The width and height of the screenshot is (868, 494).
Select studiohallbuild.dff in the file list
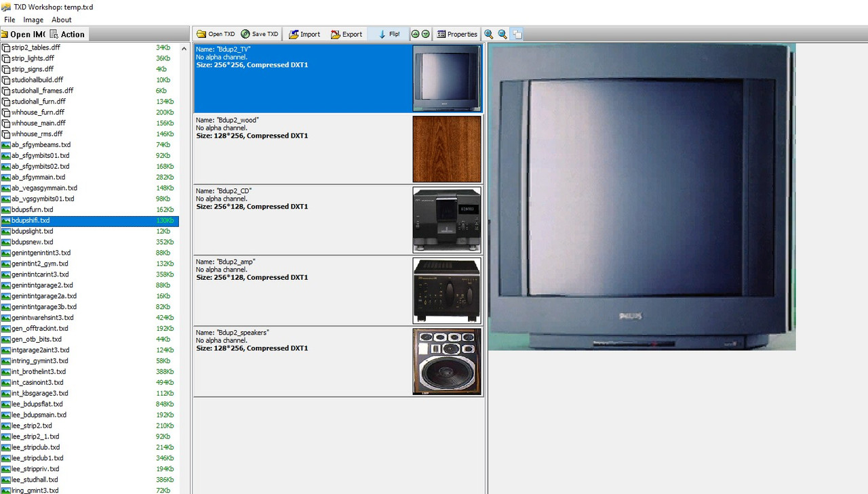click(x=90, y=80)
